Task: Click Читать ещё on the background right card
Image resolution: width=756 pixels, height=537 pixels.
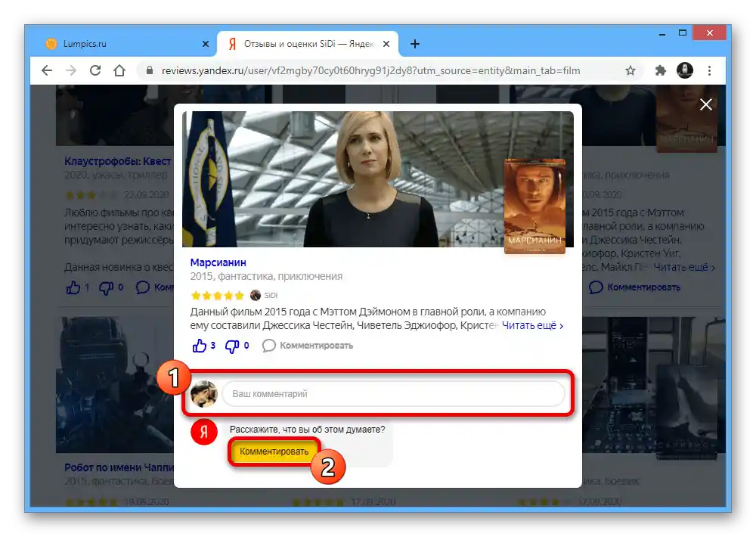Action: click(684, 267)
